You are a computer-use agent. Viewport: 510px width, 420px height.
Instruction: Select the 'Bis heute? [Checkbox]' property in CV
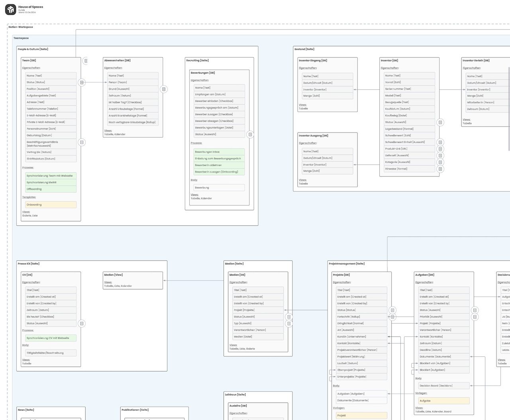(x=51, y=317)
